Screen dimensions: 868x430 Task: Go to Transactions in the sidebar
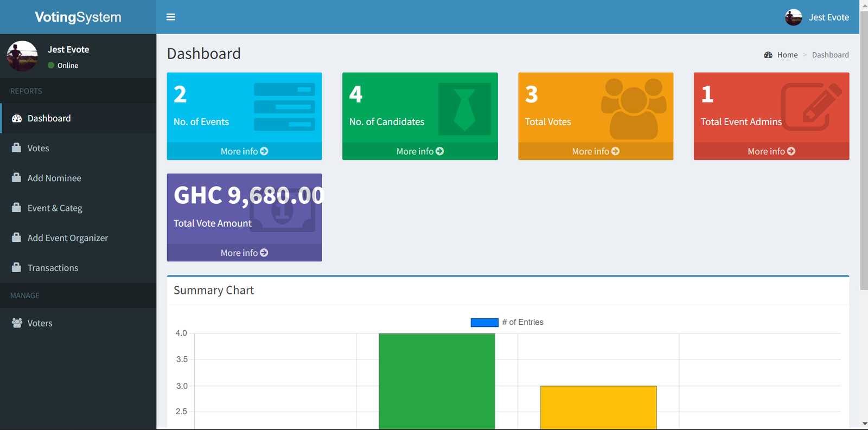point(53,268)
